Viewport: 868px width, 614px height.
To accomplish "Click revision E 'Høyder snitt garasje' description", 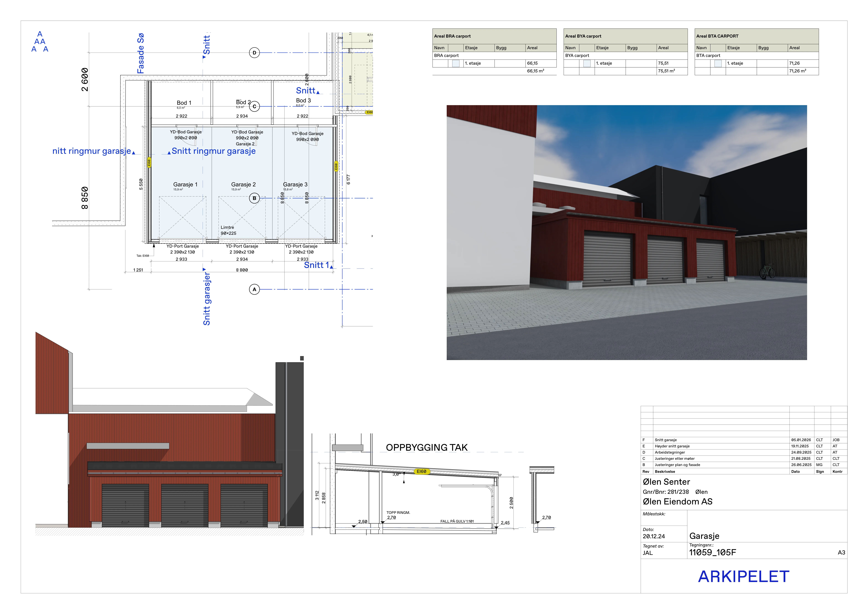I will click(672, 446).
